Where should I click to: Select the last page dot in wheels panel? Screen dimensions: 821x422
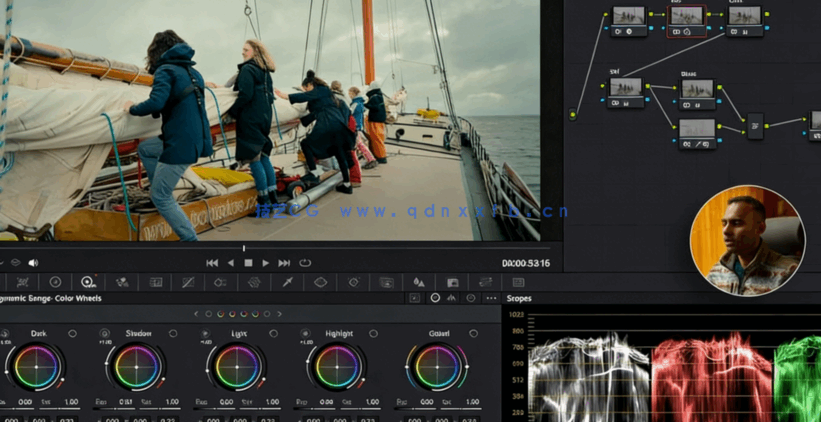coord(267,314)
